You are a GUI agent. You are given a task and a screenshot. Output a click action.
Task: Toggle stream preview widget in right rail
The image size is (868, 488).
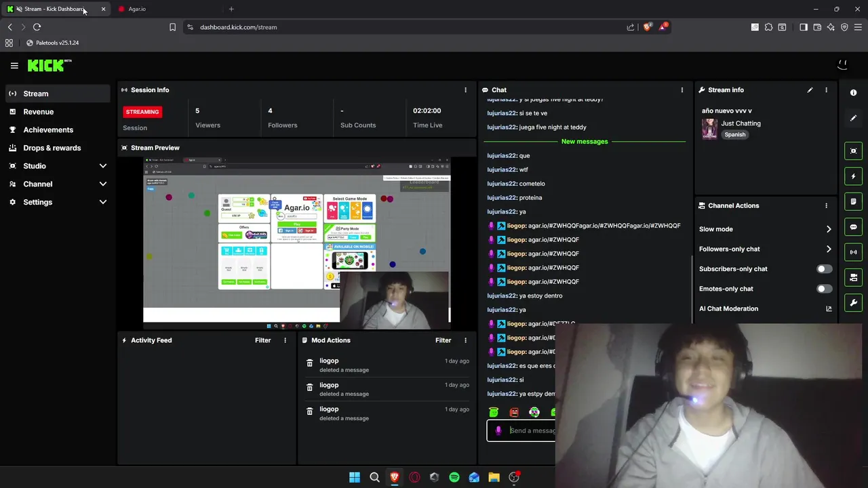854,150
